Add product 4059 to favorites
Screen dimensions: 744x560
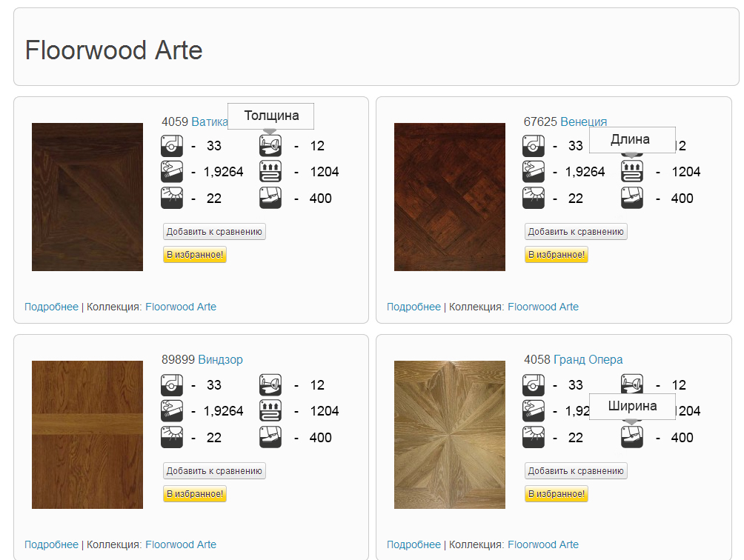195,255
